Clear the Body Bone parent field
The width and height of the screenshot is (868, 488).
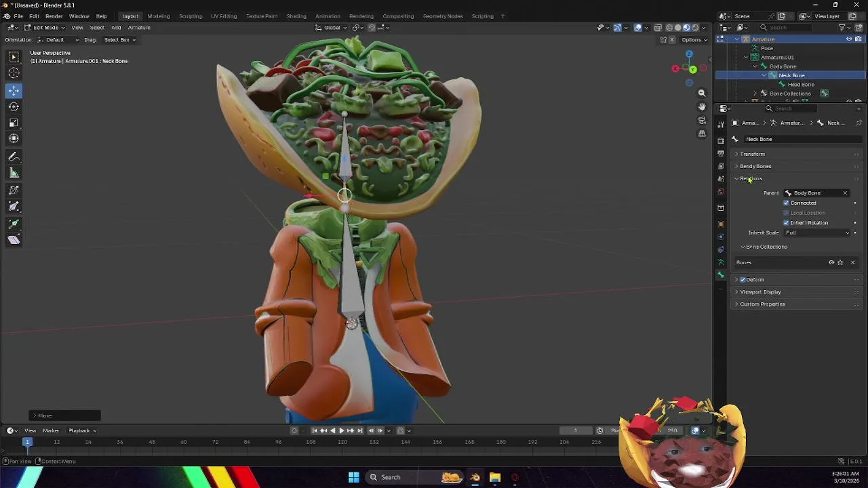click(845, 193)
